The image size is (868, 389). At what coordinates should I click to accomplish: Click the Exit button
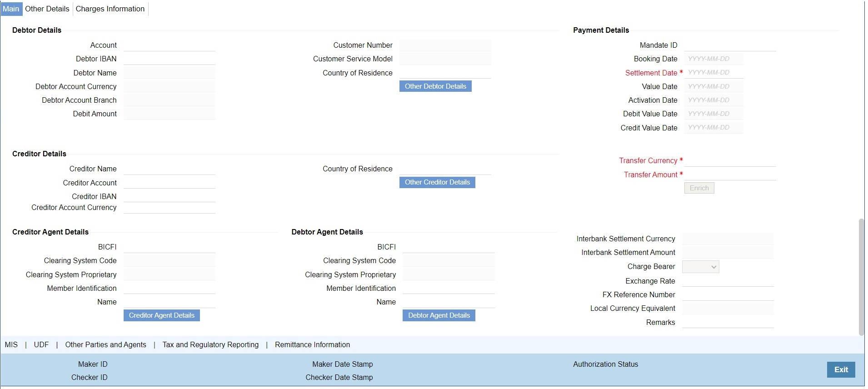pyautogui.click(x=841, y=369)
